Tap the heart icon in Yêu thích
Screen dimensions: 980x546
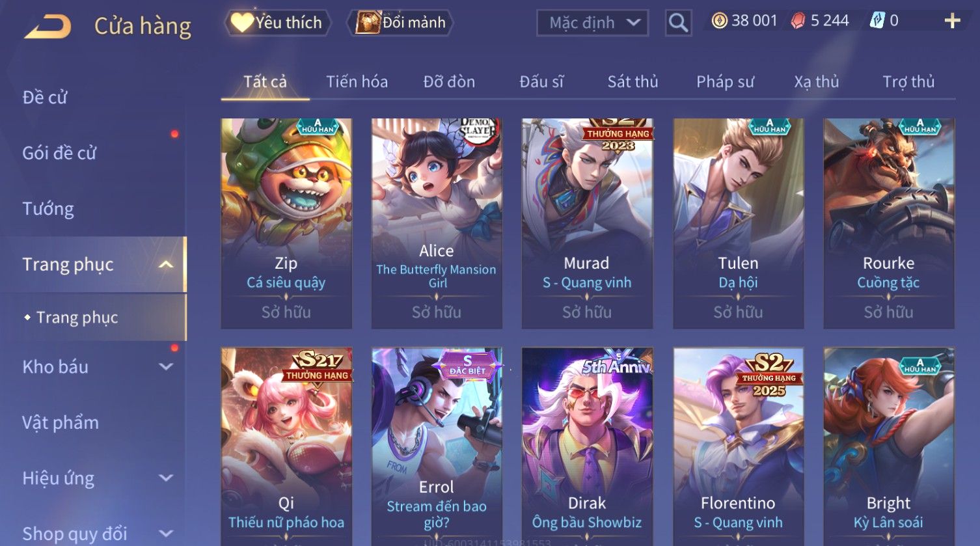click(x=241, y=23)
